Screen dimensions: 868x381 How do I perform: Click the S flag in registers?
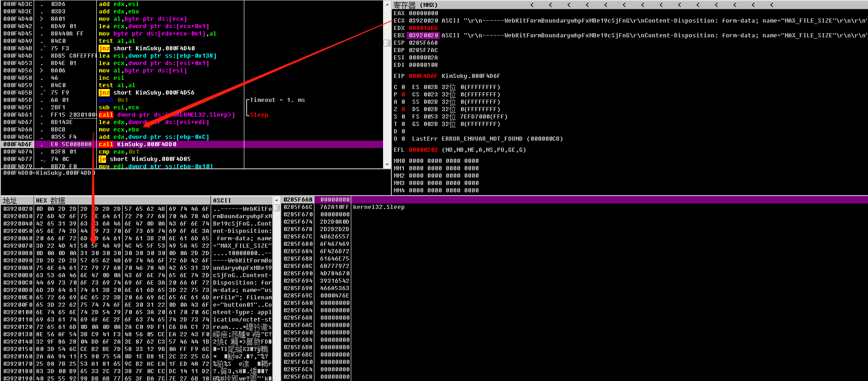coord(399,117)
